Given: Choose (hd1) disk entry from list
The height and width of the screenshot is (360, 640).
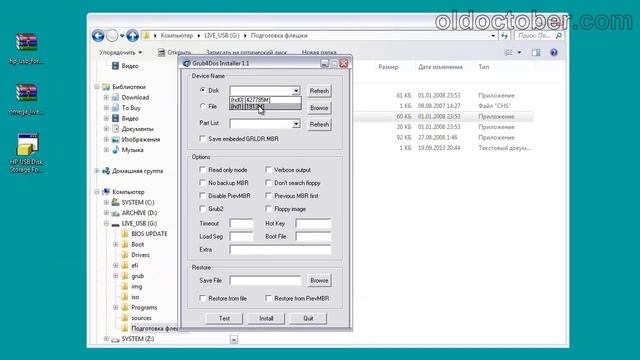Looking at the screenshot, I should click(x=265, y=107).
